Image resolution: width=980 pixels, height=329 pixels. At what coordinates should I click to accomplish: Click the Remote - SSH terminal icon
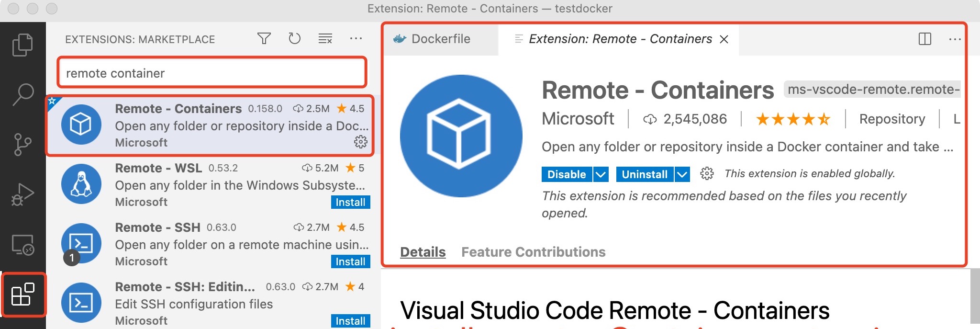[81, 243]
